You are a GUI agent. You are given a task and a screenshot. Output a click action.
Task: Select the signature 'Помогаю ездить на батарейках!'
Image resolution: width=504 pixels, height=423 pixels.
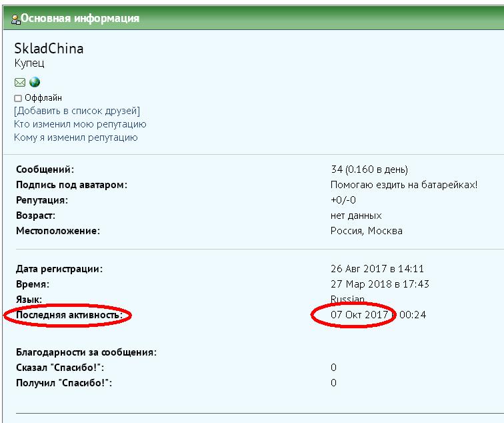[404, 185]
